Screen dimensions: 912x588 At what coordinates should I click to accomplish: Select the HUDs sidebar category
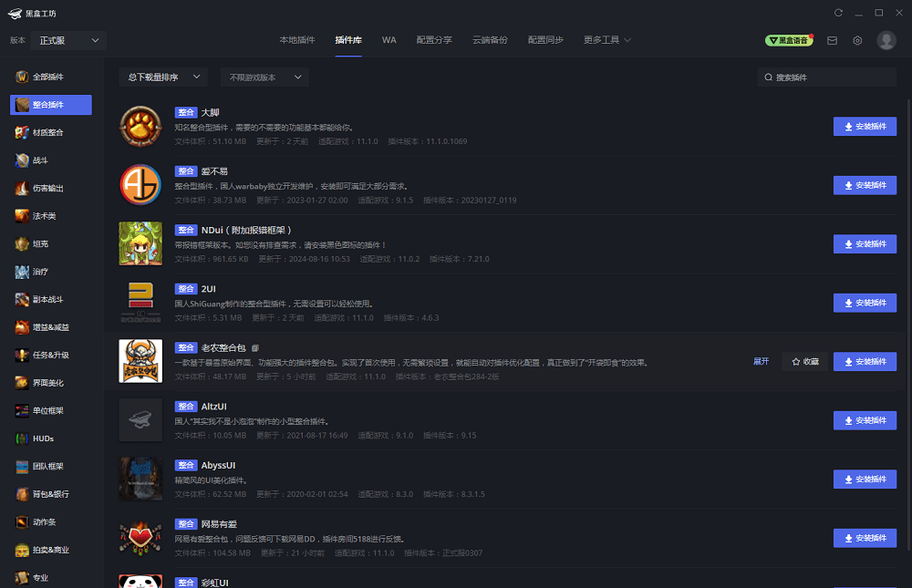(41, 438)
